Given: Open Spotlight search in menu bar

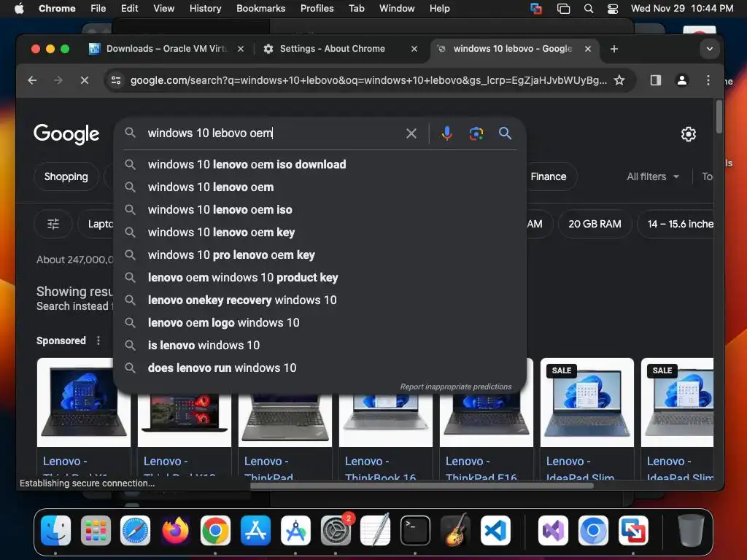Looking at the screenshot, I should pos(589,9).
